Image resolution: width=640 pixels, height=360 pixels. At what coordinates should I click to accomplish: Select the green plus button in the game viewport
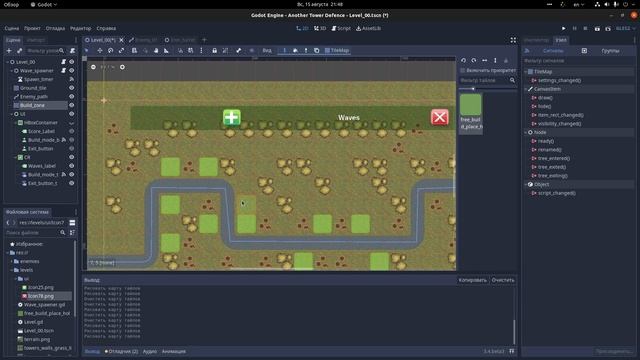tap(232, 118)
